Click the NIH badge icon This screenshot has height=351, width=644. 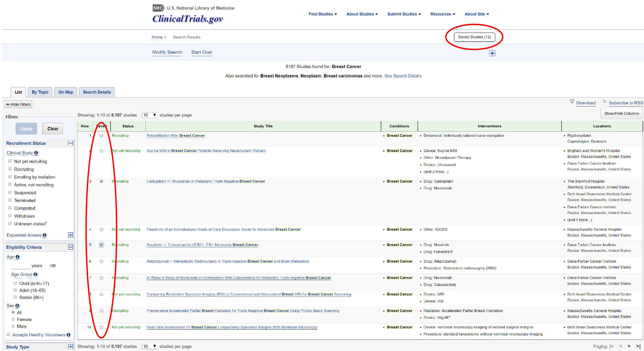[x=158, y=8]
